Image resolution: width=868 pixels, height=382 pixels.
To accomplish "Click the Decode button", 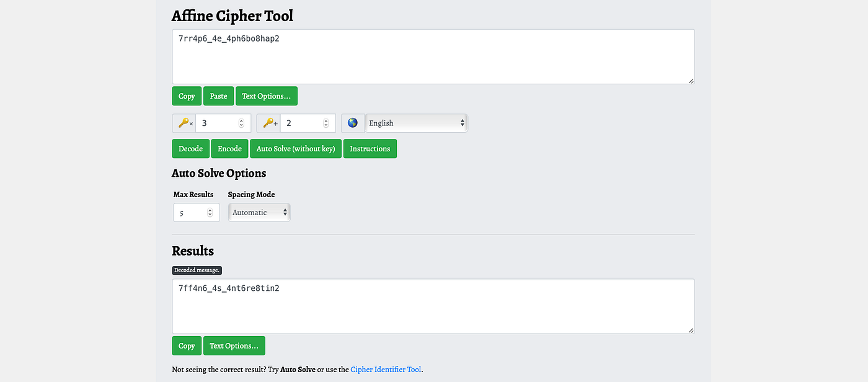I will (190, 148).
